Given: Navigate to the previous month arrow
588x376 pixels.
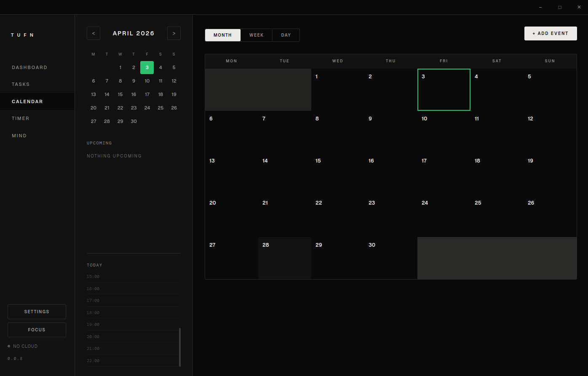Looking at the screenshot, I should coord(93,33).
